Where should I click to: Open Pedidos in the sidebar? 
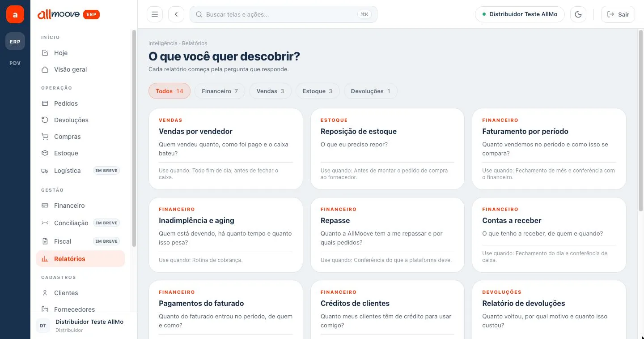click(x=80, y=103)
